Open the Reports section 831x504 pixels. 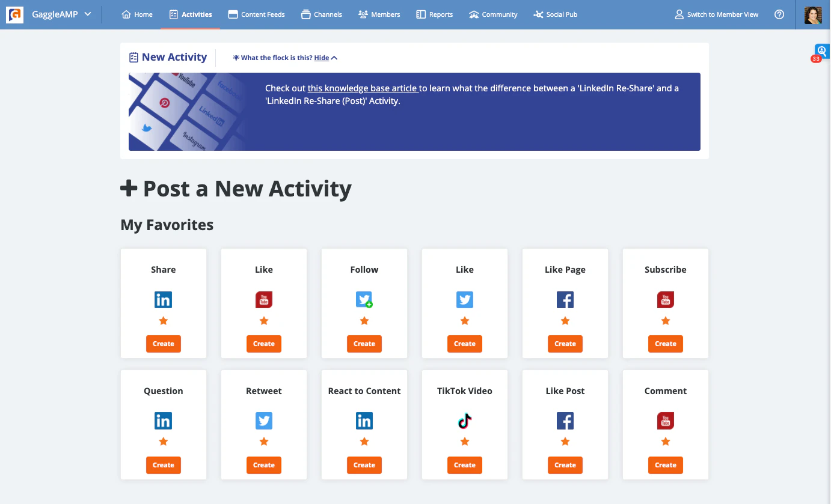434,14
